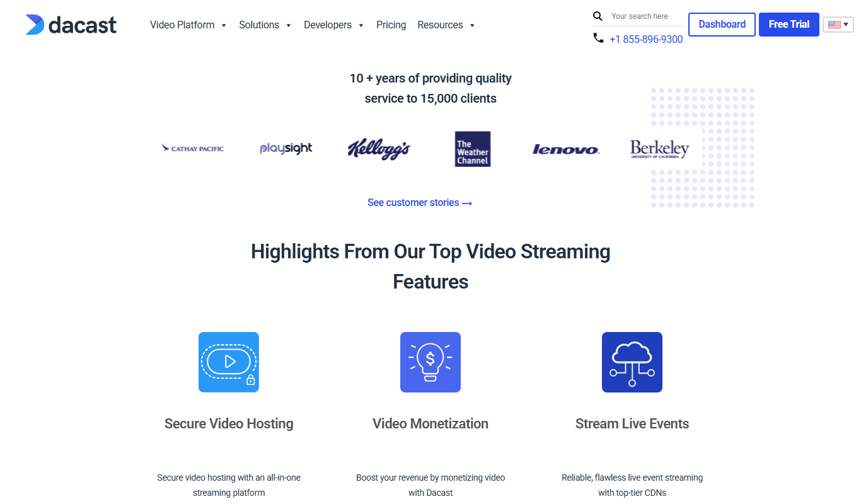Open the Stream Live Events heading
This screenshot has width=861, height=504.
click(x=632, y=423)
